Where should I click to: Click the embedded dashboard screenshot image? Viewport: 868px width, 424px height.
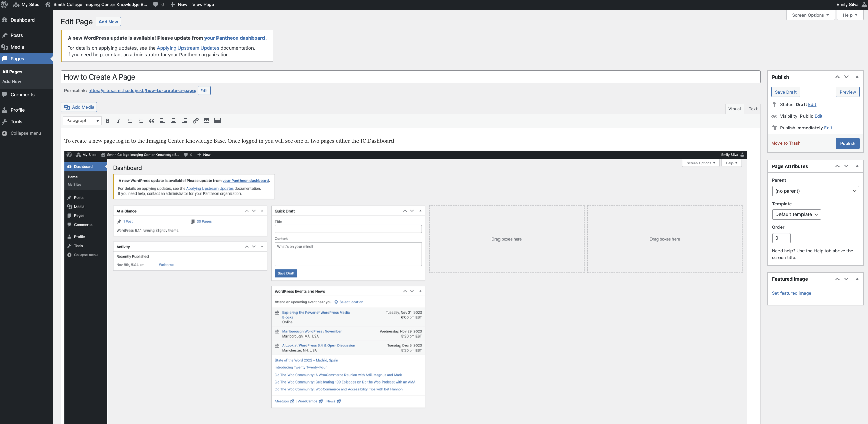[406, 287]
